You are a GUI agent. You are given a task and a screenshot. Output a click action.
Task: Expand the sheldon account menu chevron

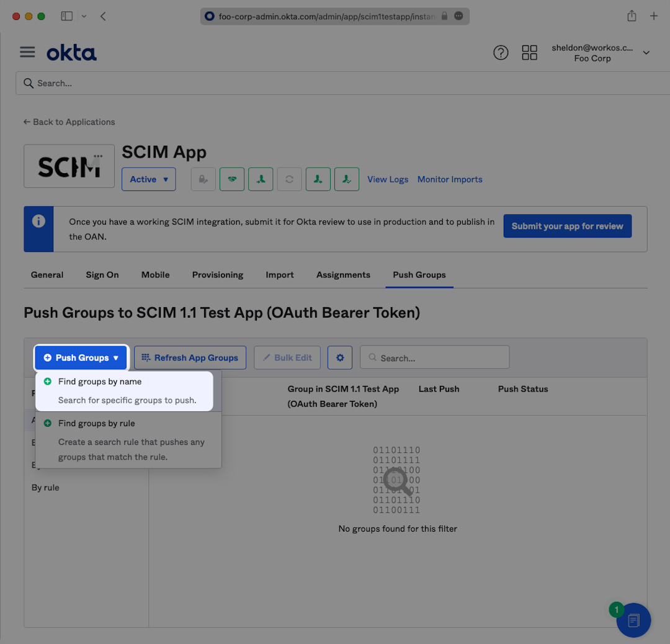[x=646, y=53]
